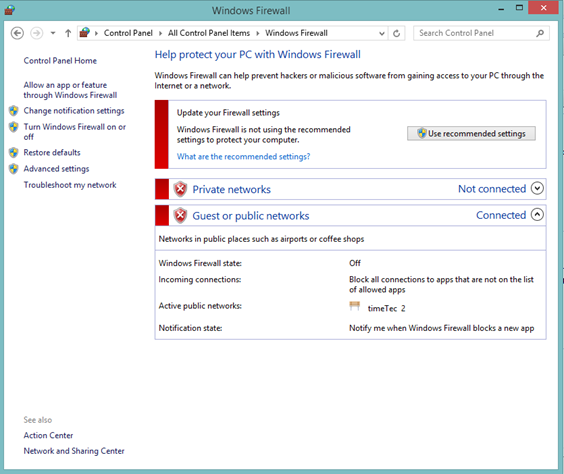Screen dimensions: 564x474
Task: Click the Search Control Panel field
Action: click(x=481, y=33)
